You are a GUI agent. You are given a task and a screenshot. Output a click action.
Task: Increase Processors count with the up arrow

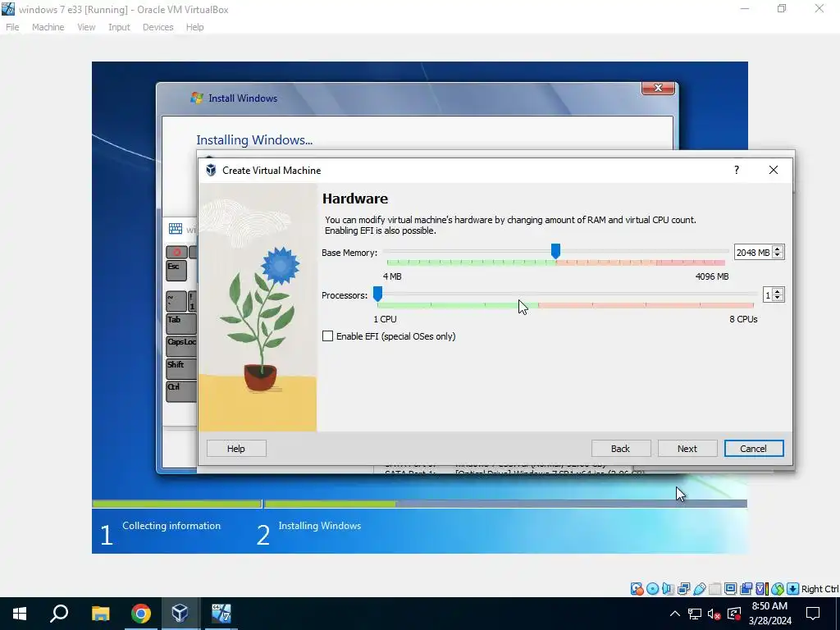[x=778, y=291]
